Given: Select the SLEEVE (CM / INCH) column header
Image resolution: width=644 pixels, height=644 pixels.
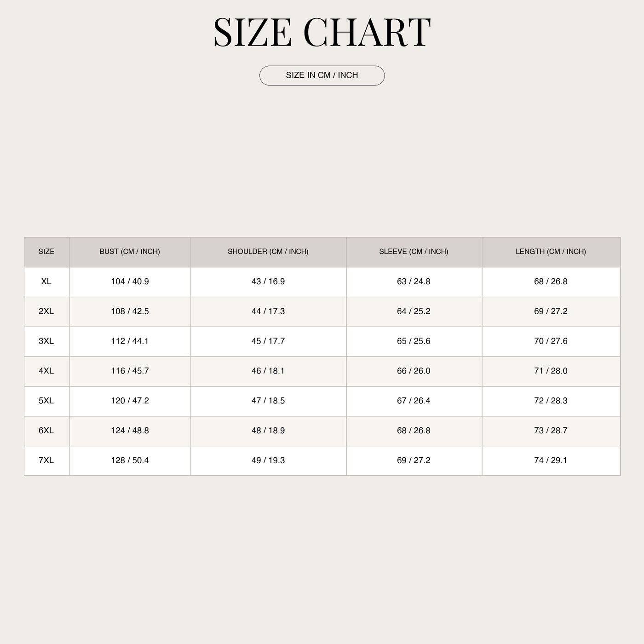Looking at the screenshot, I should [414, 252].
